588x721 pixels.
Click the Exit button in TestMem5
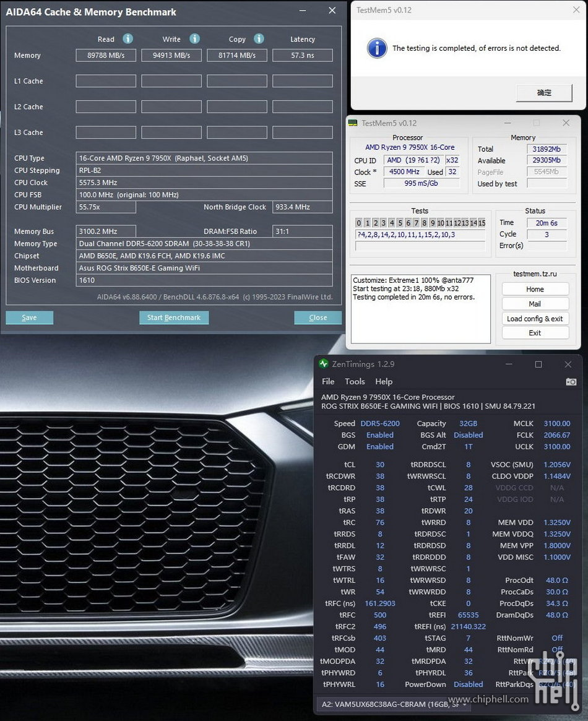click(535, 333)
